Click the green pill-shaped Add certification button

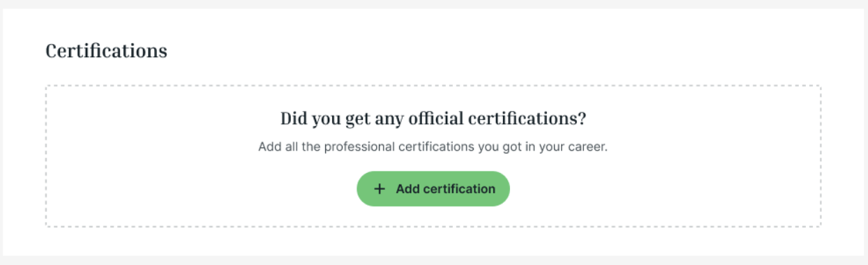pos(433,189)
